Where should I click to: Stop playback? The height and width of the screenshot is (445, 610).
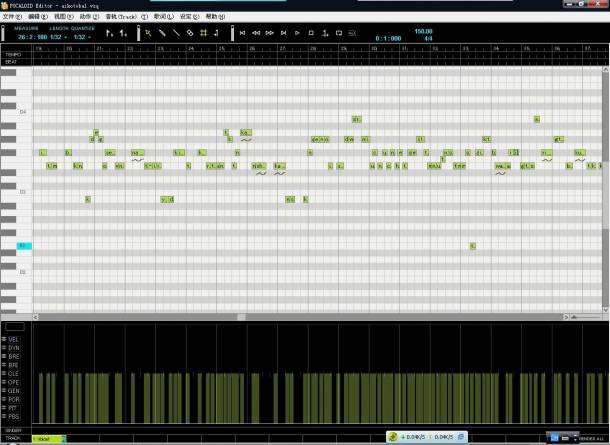tap(311, 33)
